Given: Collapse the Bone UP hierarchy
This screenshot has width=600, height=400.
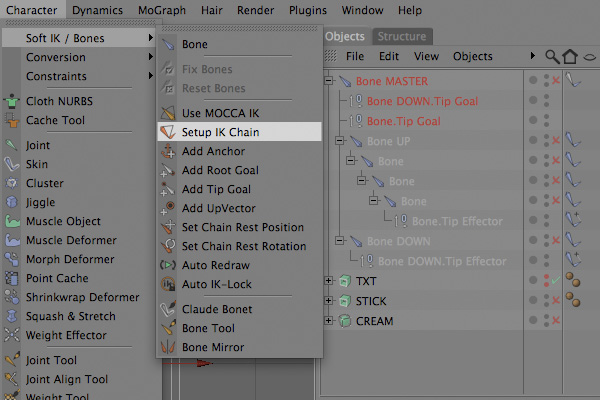Looking at the screenshot, I should pos(339,140).
